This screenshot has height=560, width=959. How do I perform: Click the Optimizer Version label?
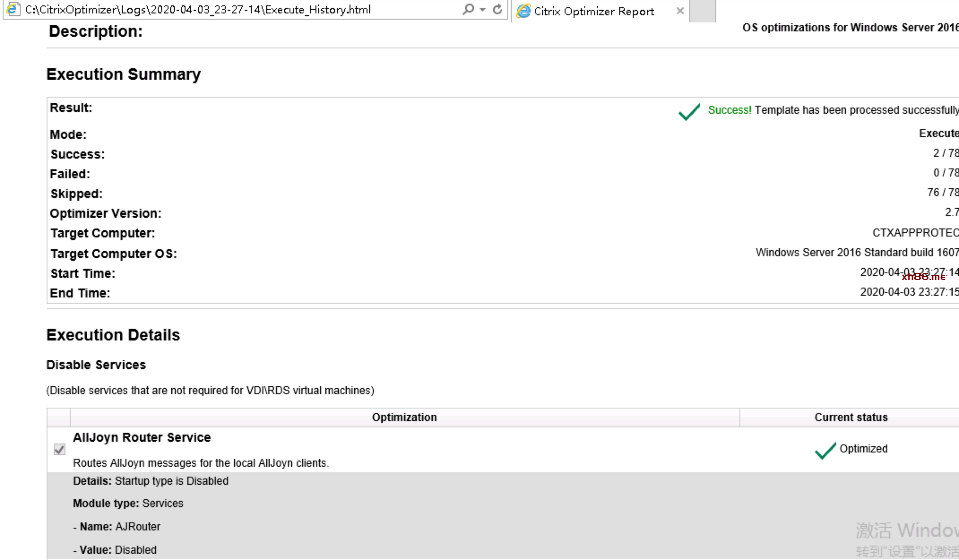(106, 213)
